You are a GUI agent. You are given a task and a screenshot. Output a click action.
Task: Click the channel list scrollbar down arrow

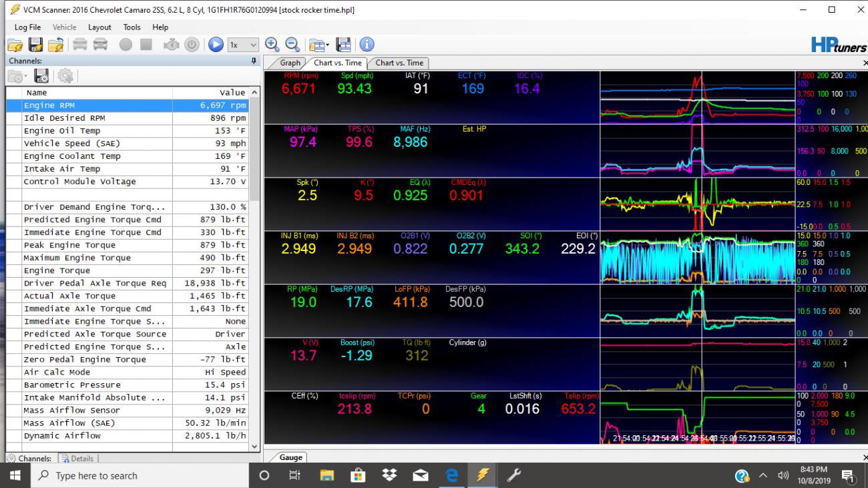point(254,447)
